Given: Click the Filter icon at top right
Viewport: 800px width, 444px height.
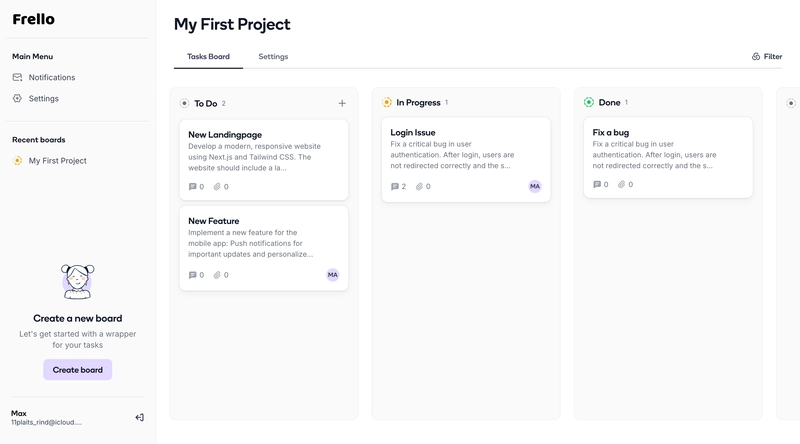Looking at the screenshot, I should (756, 57).
